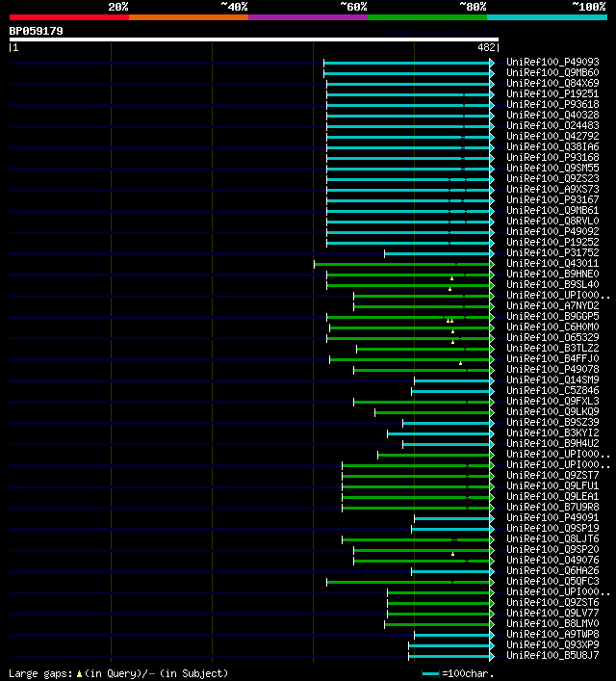Open the UniRef100_Q84X69 hit

click(552, 83)
